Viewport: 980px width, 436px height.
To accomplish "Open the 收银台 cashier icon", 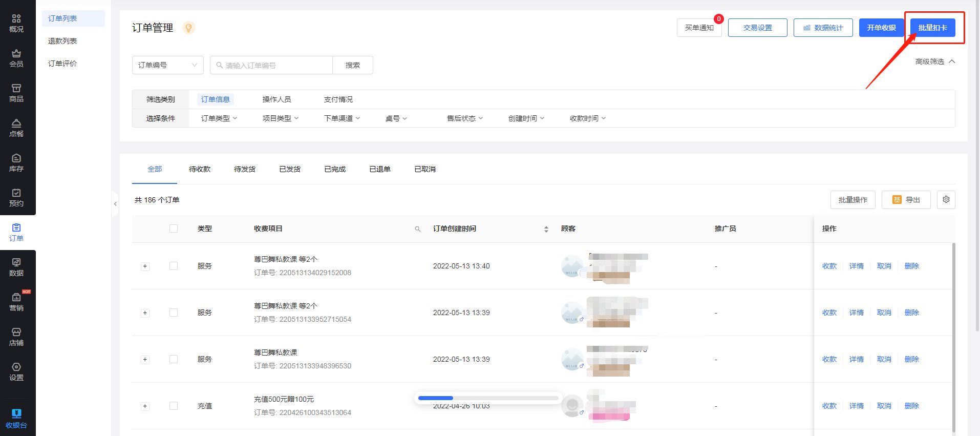I will [16, 419].
